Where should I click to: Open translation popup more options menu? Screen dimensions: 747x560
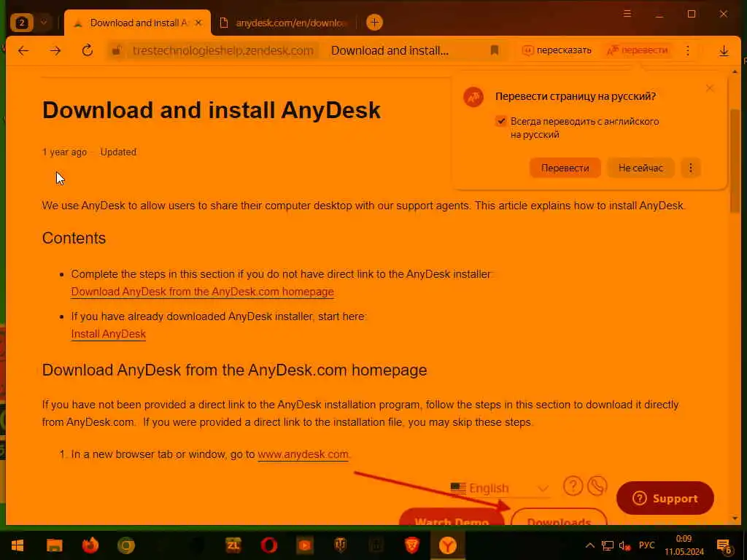(x=690, y=168)
